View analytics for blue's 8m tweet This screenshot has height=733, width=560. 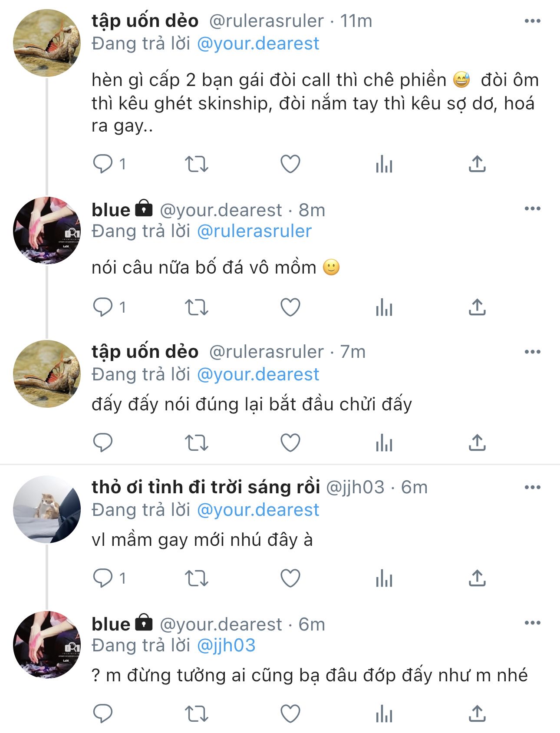click(384, 308)
